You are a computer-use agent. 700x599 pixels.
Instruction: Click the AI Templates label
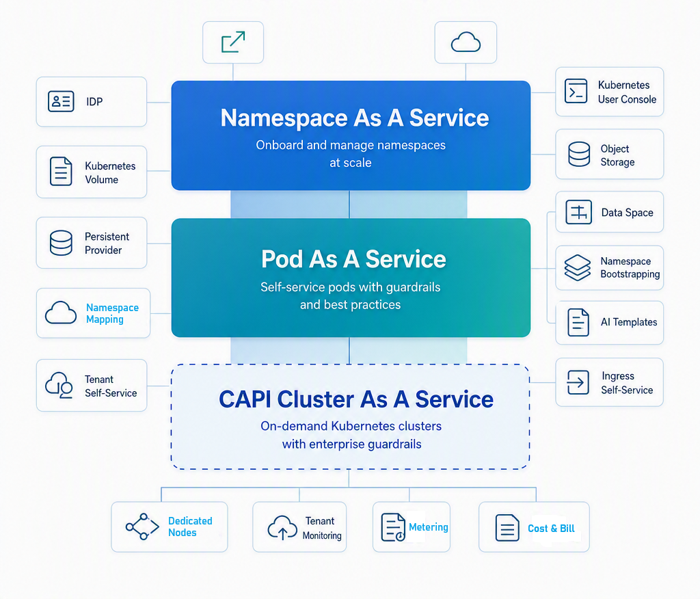(629, 322)
